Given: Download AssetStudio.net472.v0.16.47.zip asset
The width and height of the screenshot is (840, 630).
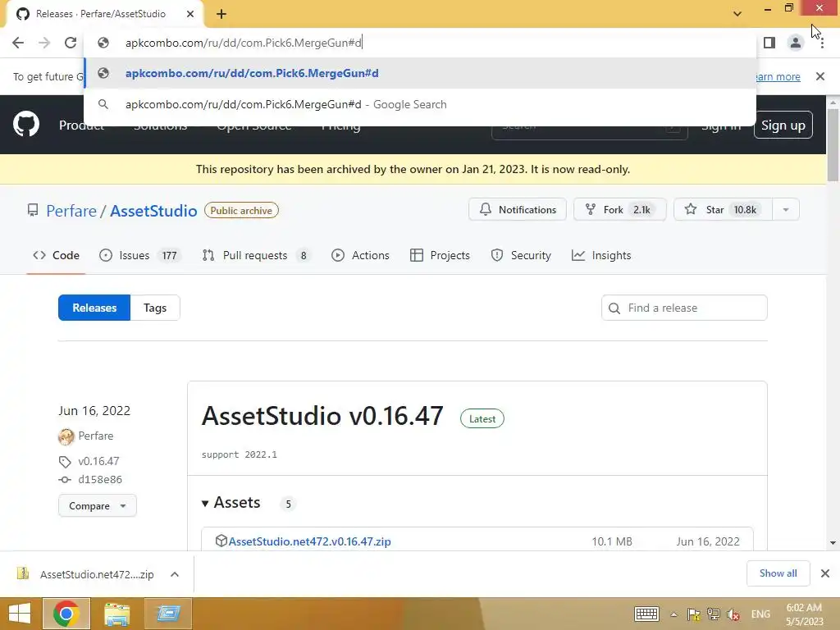Looking at the screenshot, I should click(x=309, y=541).
